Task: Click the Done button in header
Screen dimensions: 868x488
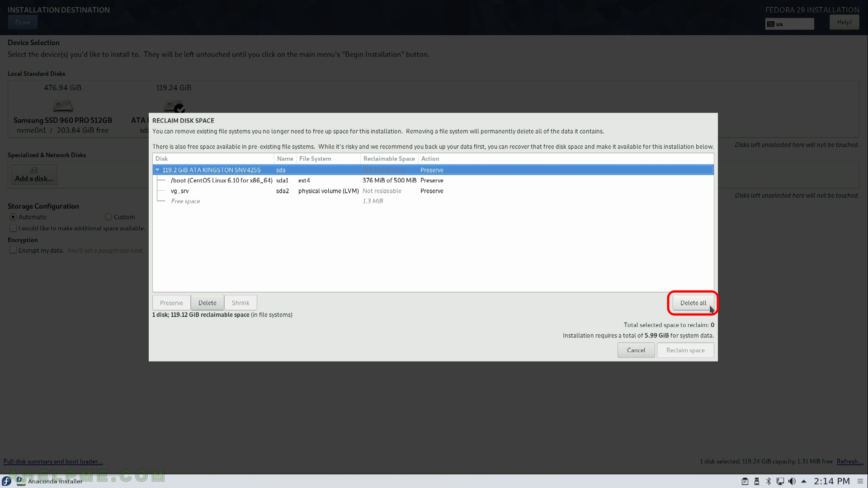Action: (23, 22)
